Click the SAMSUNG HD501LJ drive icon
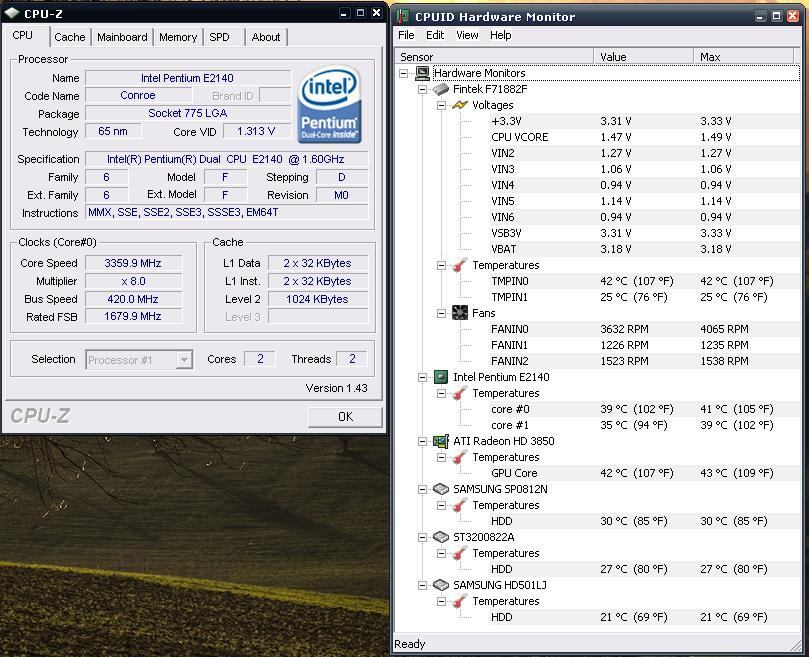809x657 pixels. coord(441,585)
